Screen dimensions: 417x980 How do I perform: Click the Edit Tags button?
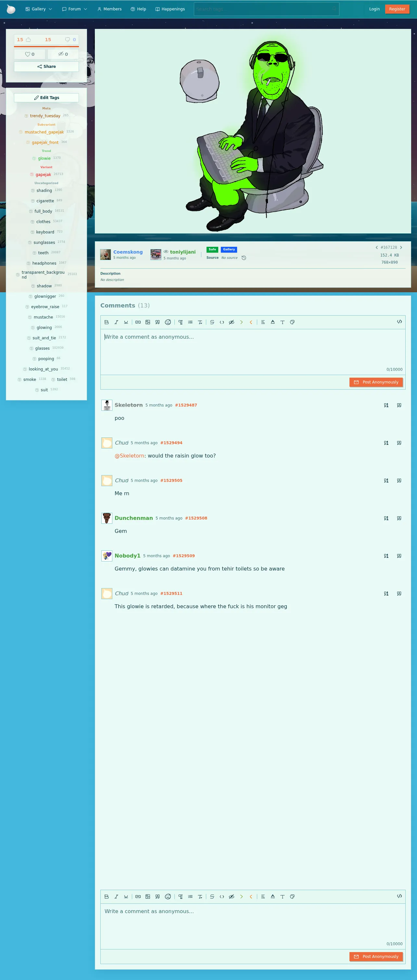46,98
